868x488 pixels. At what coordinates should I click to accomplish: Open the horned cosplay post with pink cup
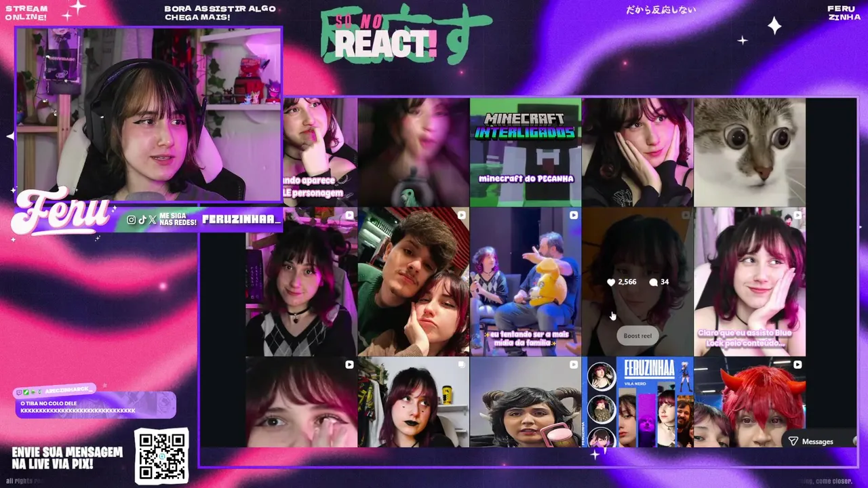526,402
